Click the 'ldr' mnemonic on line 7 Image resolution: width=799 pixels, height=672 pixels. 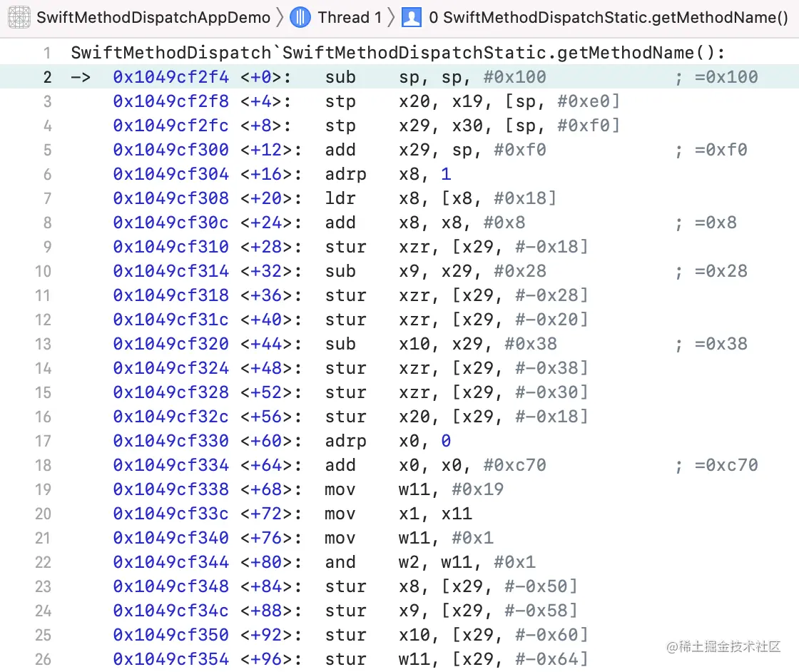point(340,198)
